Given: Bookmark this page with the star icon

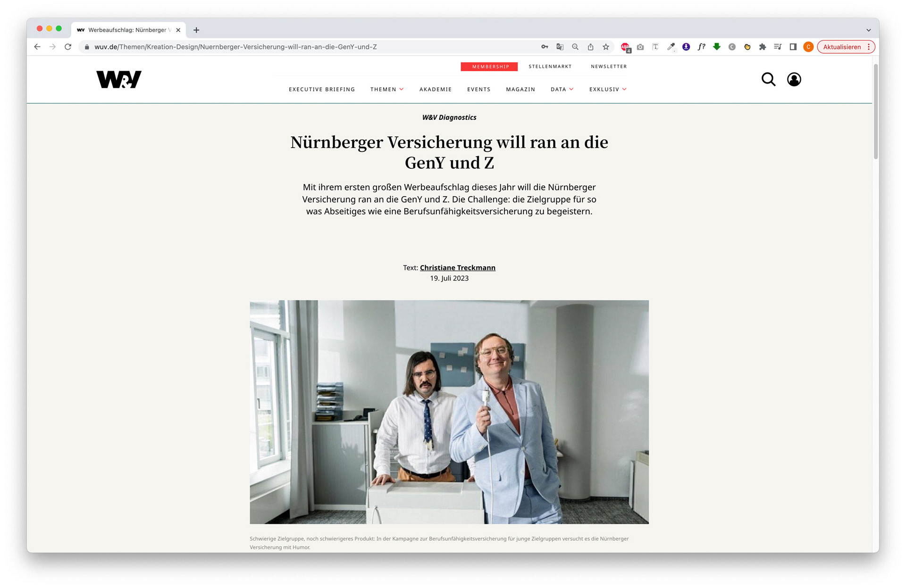Looking at the screenshot, I should 606,47.
